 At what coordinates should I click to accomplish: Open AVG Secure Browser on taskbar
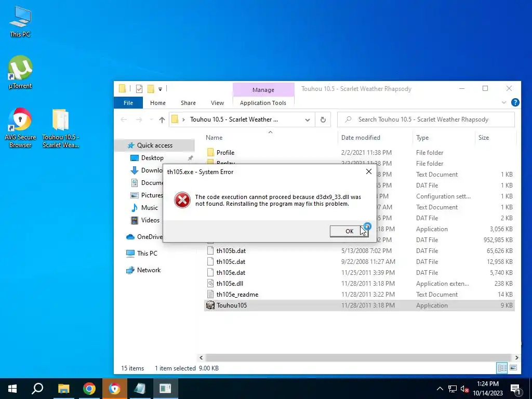[x=114, y=389]
